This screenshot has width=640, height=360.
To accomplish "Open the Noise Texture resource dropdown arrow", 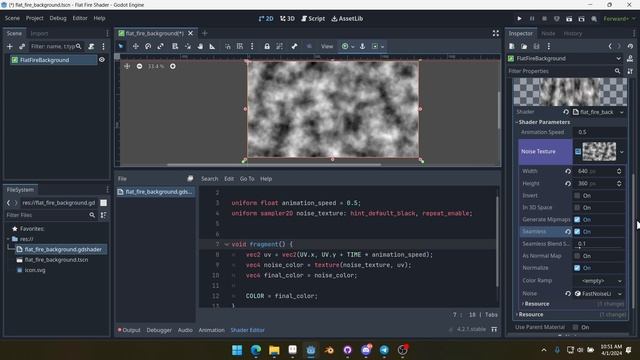I will pyautogui.click(x=622, y=152).
